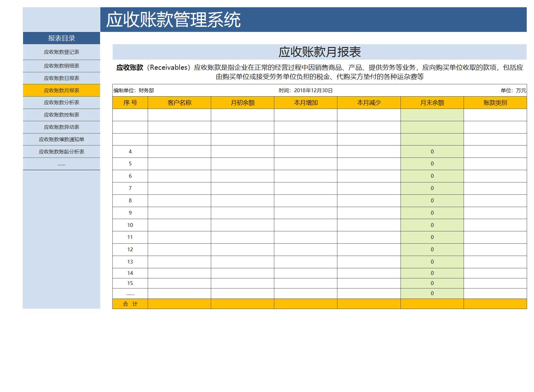Select the 客户名称 column header
The width and height of the screenshot is (534, 392).
coord(180,103)
